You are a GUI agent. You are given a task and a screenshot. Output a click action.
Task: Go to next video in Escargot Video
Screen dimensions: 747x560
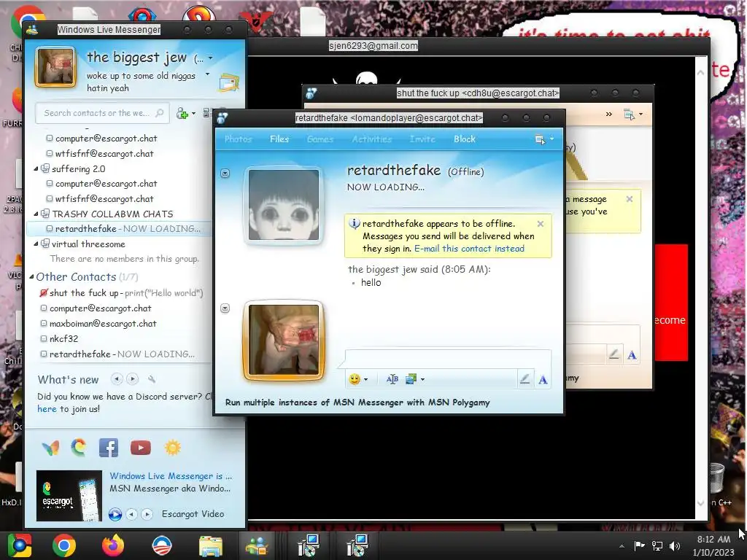(x=147, y=514)
